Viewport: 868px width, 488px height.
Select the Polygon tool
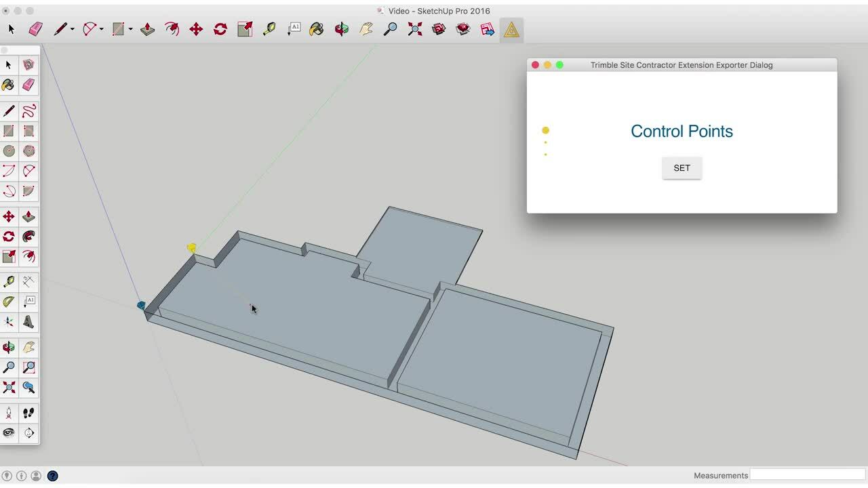[x=28, y=151]
